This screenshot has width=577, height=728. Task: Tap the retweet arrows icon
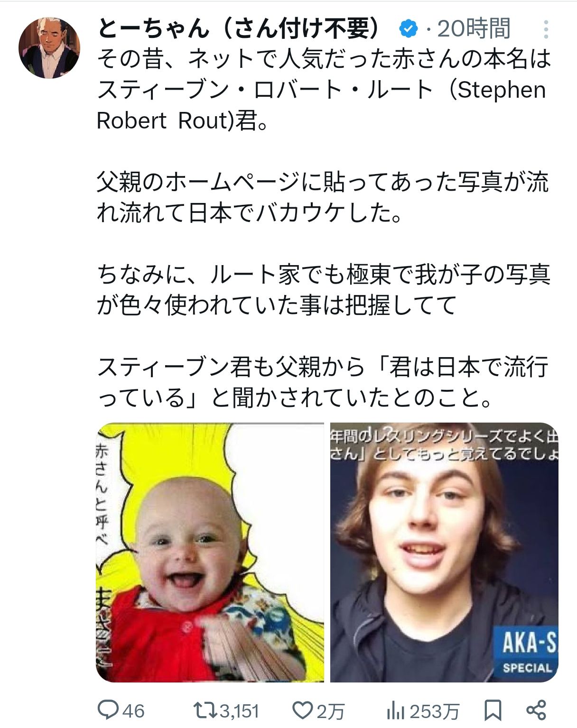[206, 710]
